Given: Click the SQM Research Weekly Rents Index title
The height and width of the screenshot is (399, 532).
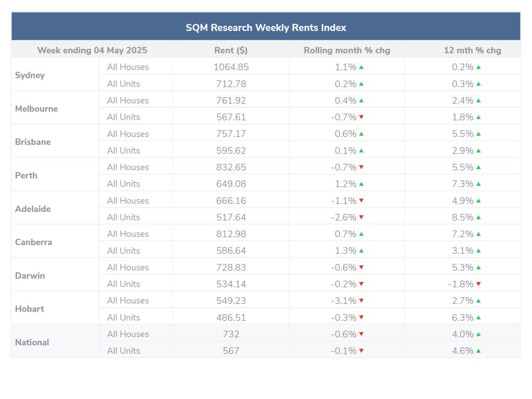Looking at the screenshot, I should click(266, 28).
